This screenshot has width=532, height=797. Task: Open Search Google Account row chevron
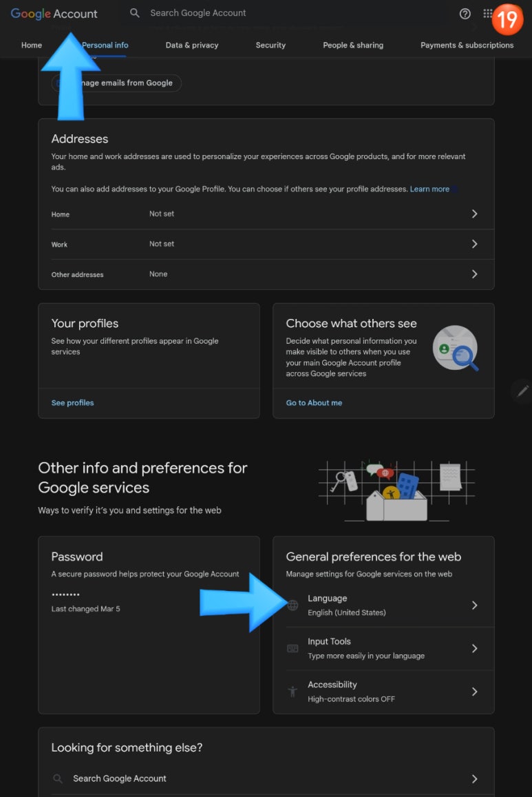(474, 778)
